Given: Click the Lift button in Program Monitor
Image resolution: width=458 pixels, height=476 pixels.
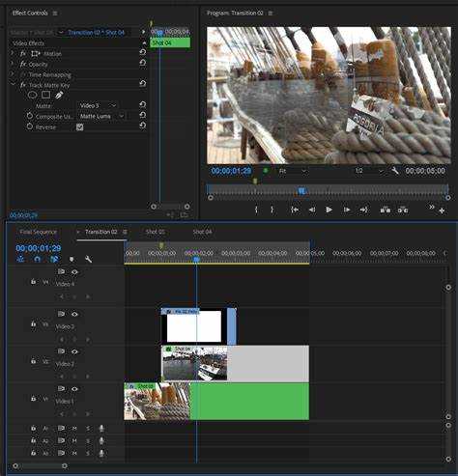Looking at the screenshot, I should 385,210.
